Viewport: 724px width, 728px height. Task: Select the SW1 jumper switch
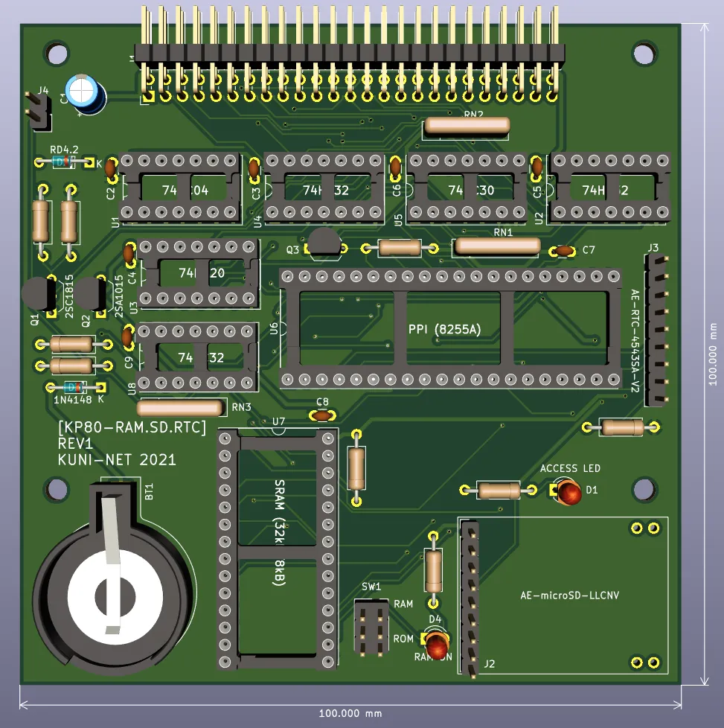point(371,628)
